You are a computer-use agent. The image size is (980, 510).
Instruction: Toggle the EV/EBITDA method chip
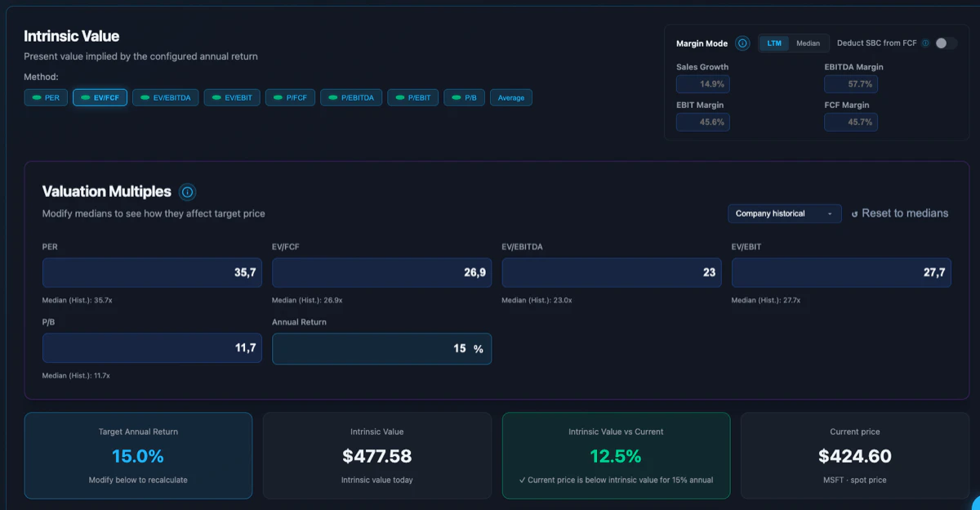tap(166, 98)
